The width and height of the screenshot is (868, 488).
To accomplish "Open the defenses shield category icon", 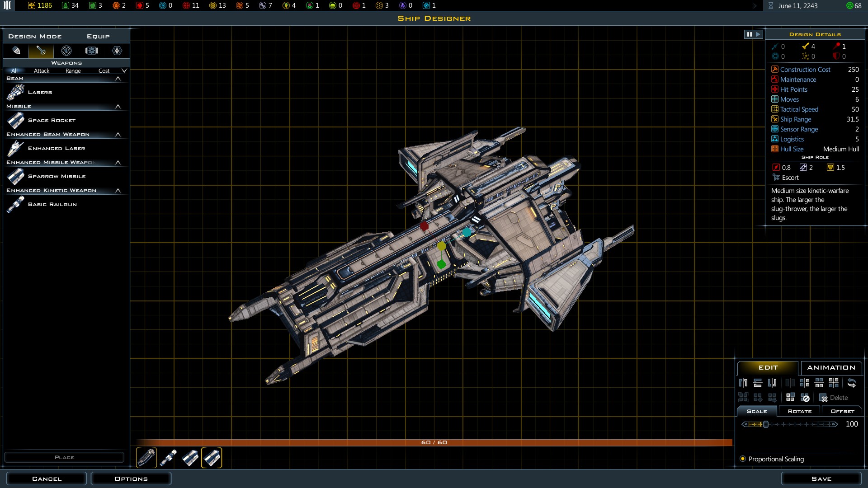I will pyautogui.click(x=66, y=51).
